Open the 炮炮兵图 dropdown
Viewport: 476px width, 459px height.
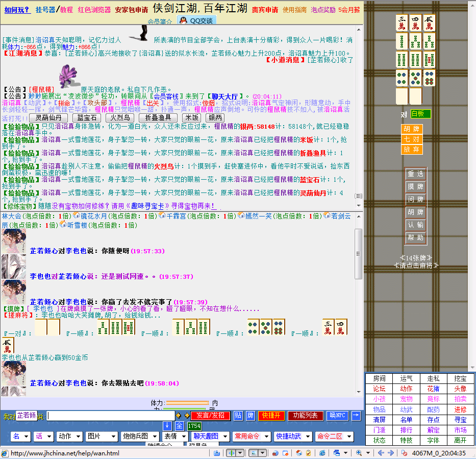[x=140, y=436]
